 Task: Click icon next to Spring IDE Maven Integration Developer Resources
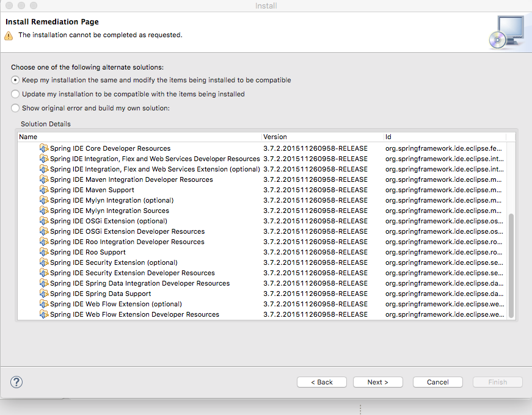coord(44,179)
